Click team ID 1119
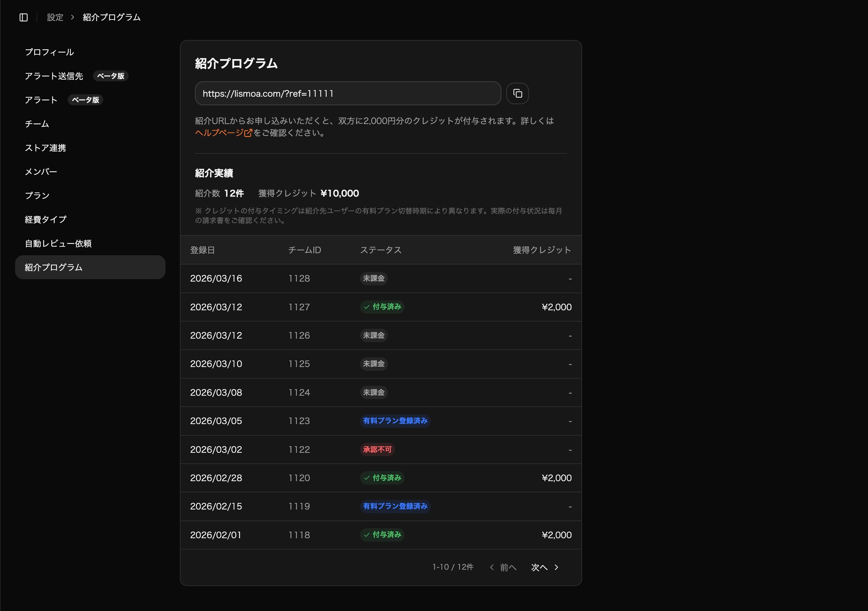Viewport: 868px width, 611px height. [299, 506]
